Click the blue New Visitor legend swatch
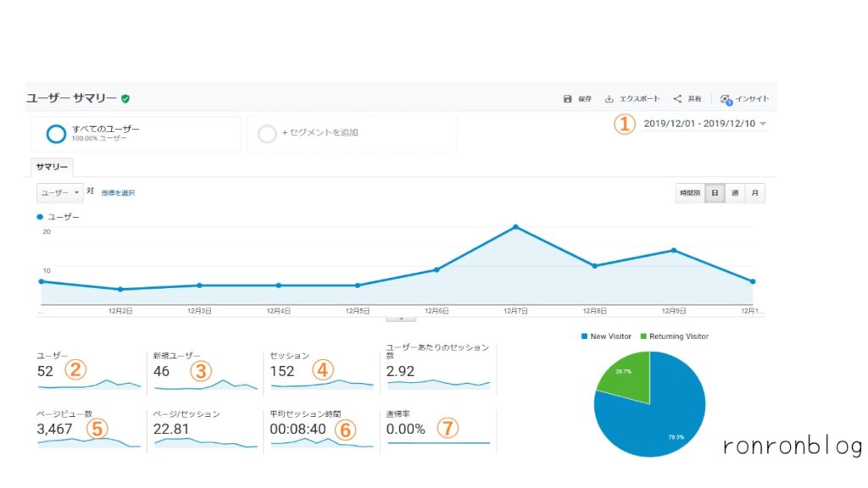Screen dimensions: 868x488 pos(584,336)
